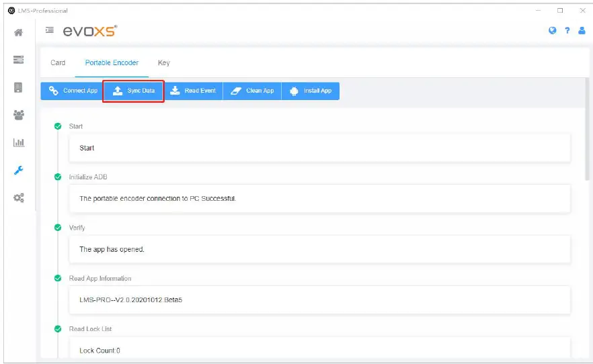Click green checkmark next to Verify step
This screenshot has width=593, height=364.
coord(58,227)
